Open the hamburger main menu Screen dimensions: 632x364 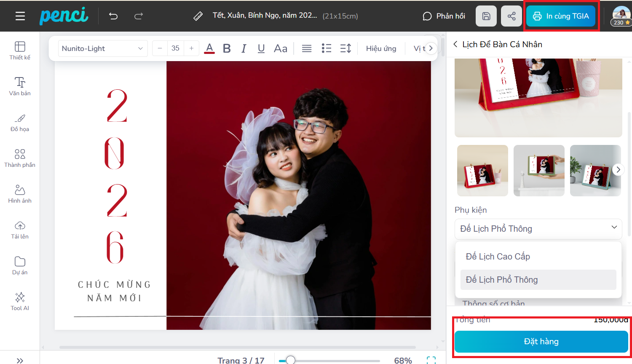point(20,16)
